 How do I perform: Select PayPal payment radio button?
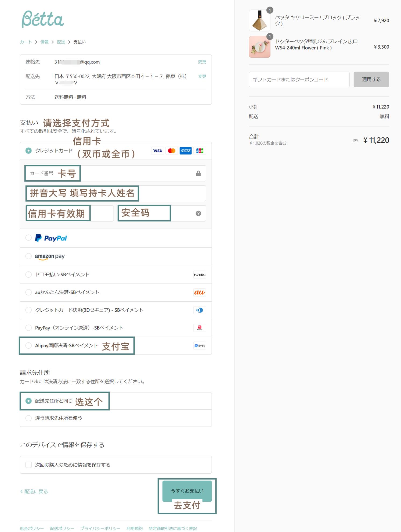pyautogui.click(x=28, y=238)
